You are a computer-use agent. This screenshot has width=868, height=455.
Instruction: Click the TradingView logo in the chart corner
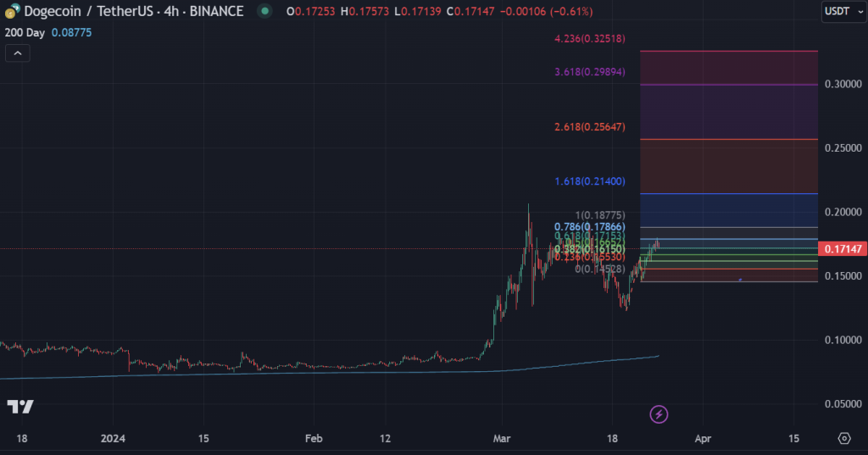20,407
